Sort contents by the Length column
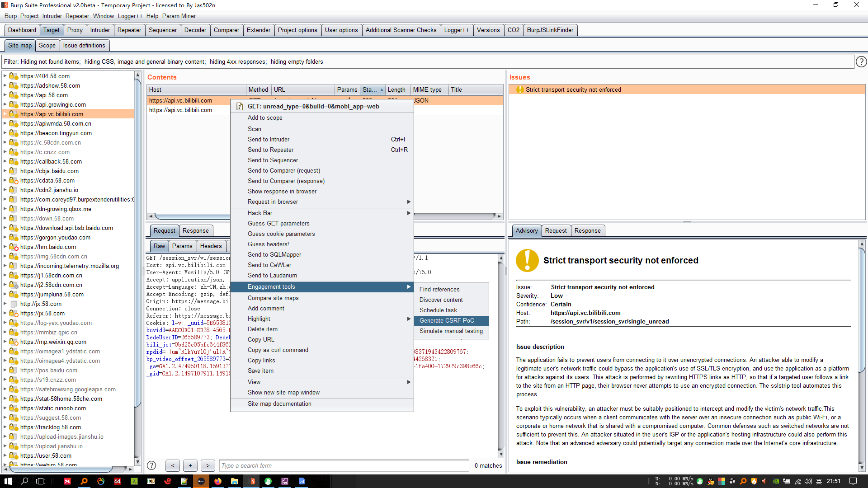The image size is (868, 488). 396,89
